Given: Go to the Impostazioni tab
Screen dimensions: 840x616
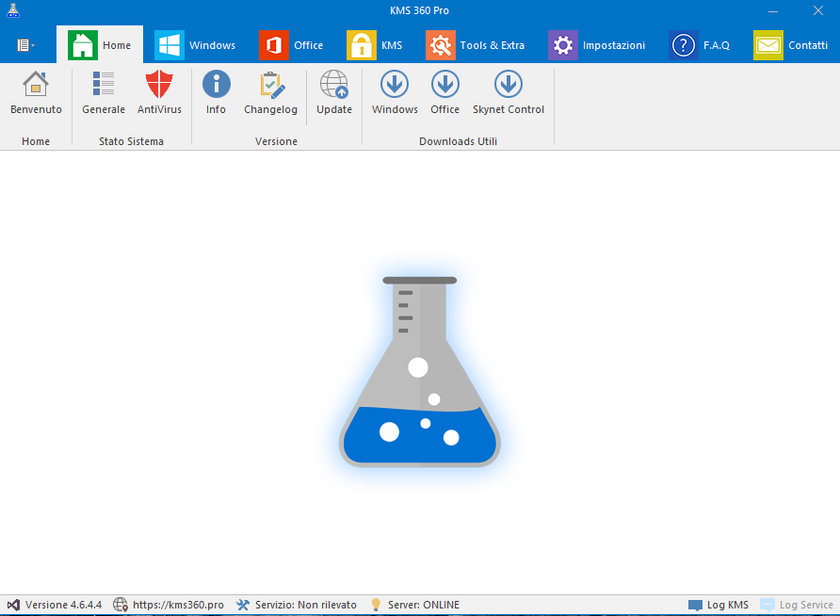Looking at the screenshot, I should (x=597, y=45).
